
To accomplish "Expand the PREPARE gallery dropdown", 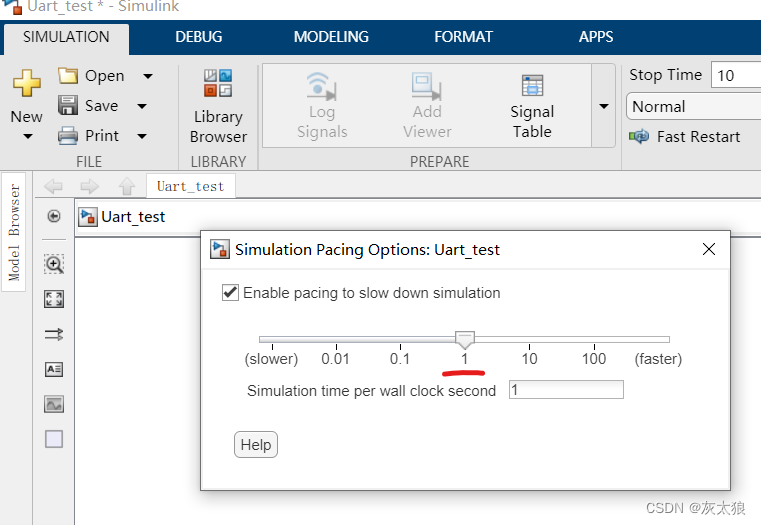I will point(604,106).
